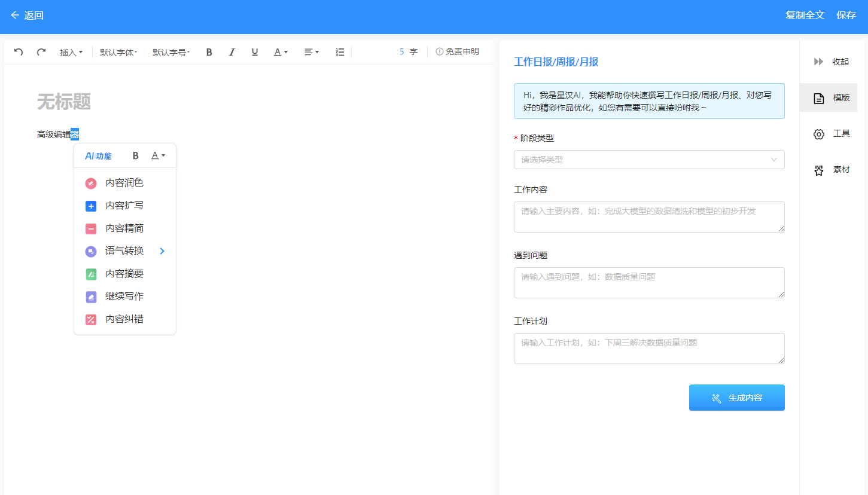Click the undo arrow icon
Screen dimensions: 868x495
(19, 52)
